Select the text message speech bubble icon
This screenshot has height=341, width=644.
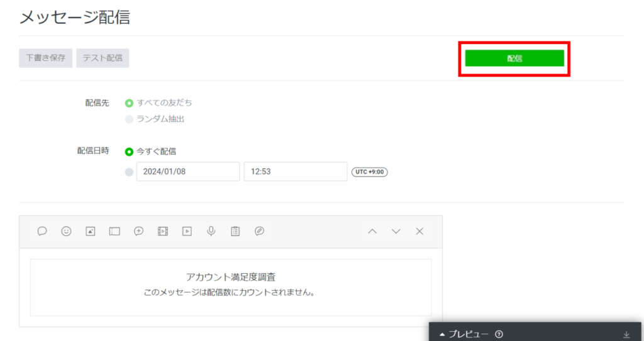click(x=42, y=231)
